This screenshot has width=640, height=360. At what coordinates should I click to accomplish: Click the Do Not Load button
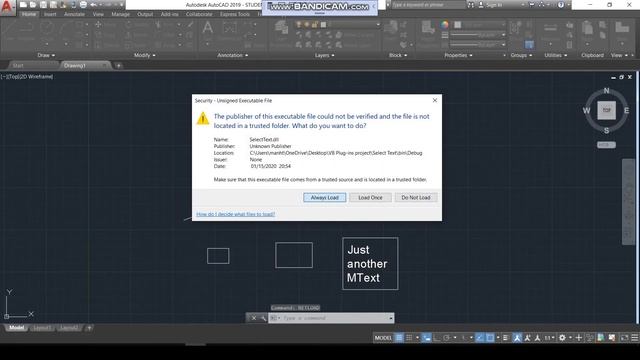point(416,198)
